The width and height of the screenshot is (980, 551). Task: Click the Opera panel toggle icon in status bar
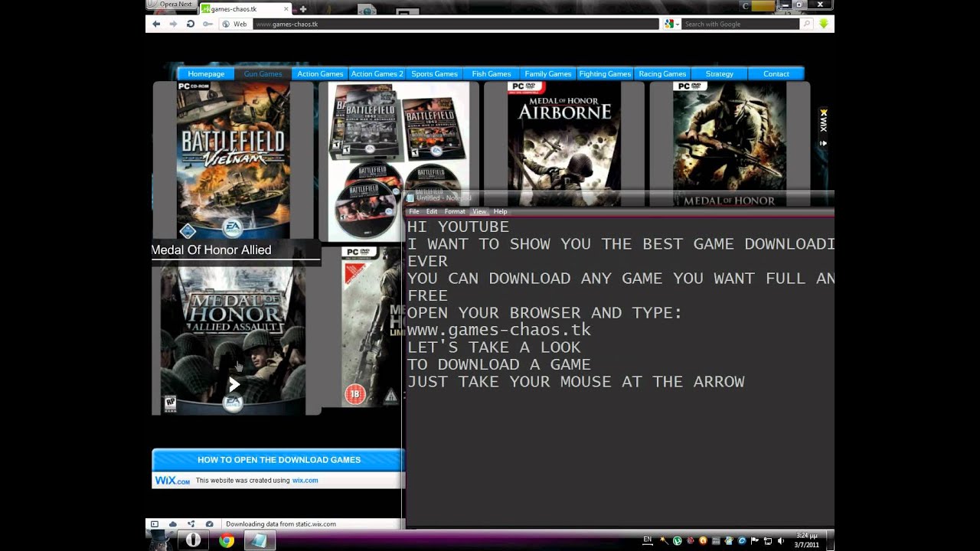tap(154, 524)
